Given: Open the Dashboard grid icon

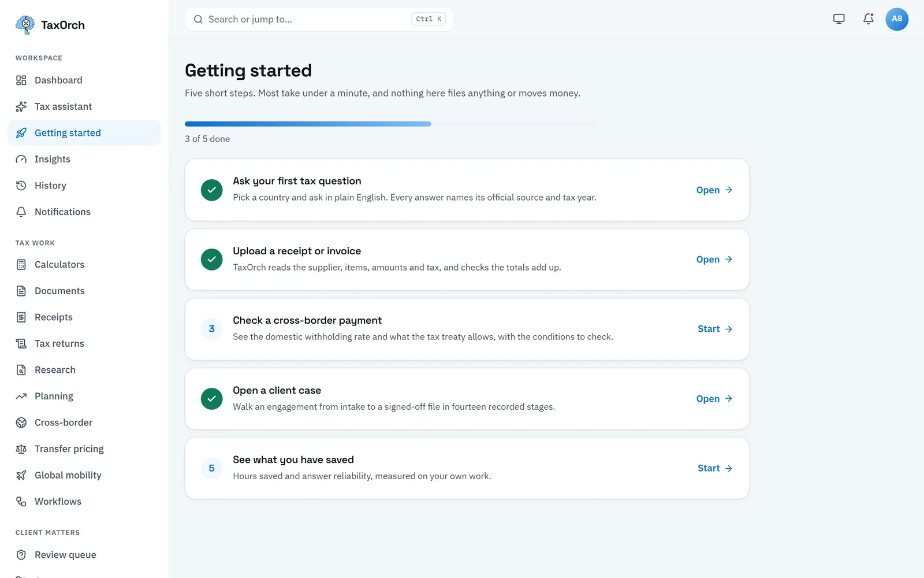Looking at the screenshot, I should 21,80.
